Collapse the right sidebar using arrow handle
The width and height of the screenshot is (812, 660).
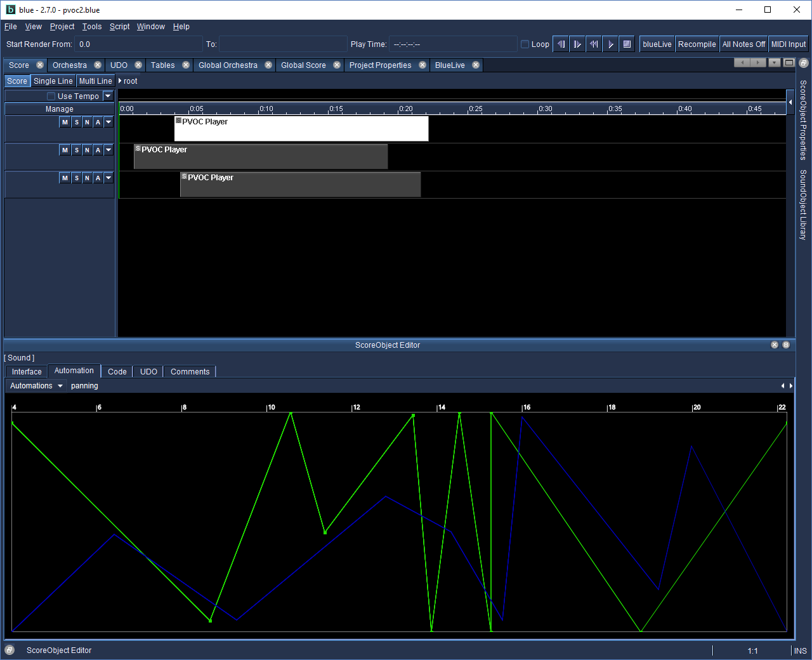click(790, 102)
